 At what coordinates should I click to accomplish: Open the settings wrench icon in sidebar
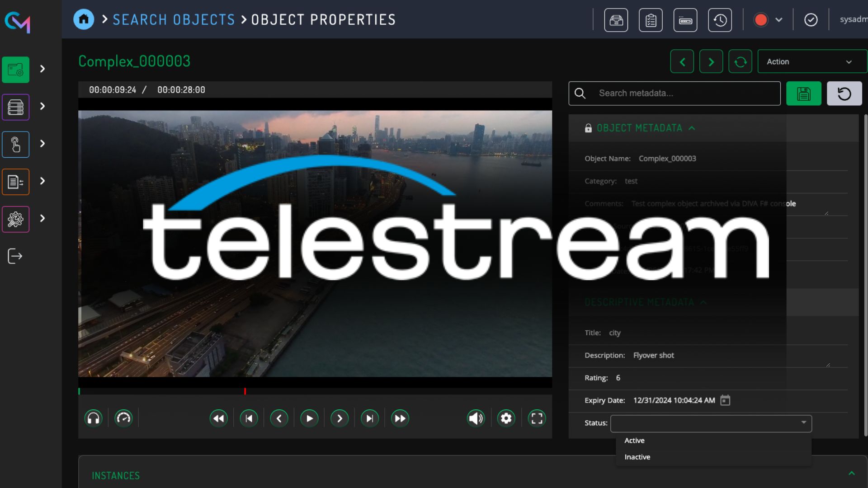[x=15, y=219]
